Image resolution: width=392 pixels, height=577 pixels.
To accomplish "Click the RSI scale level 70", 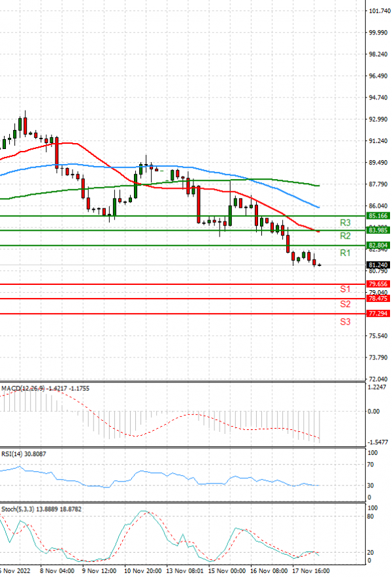I will [370, 465].
